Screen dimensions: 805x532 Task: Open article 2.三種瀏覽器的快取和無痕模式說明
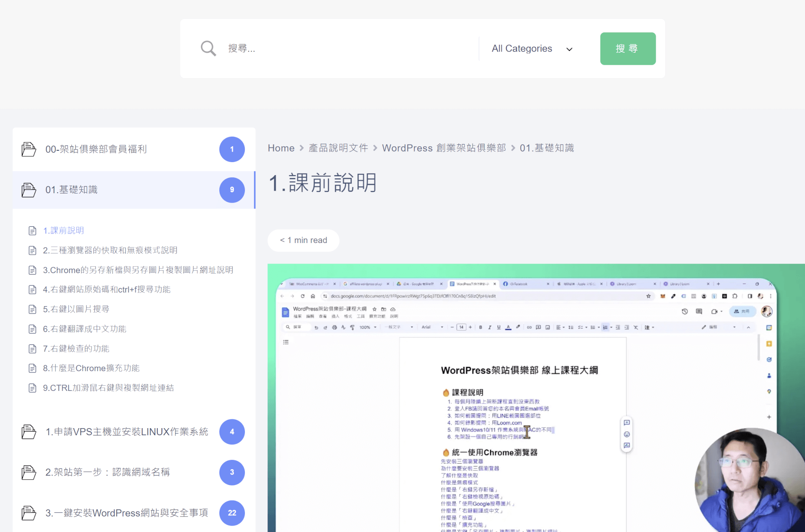(110, 251)
